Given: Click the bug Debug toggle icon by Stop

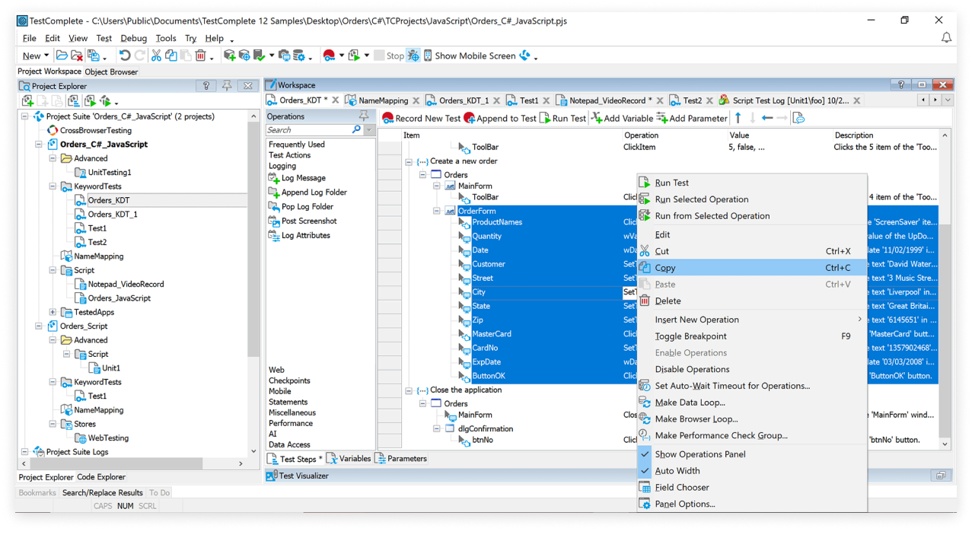Looking at the screenshot, I should 413,56.
